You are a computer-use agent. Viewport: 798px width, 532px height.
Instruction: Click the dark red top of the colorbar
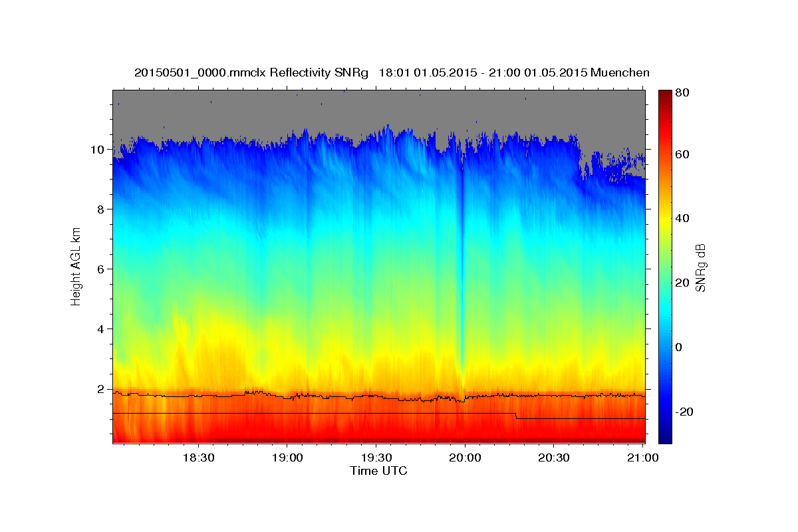coord(665,96)
